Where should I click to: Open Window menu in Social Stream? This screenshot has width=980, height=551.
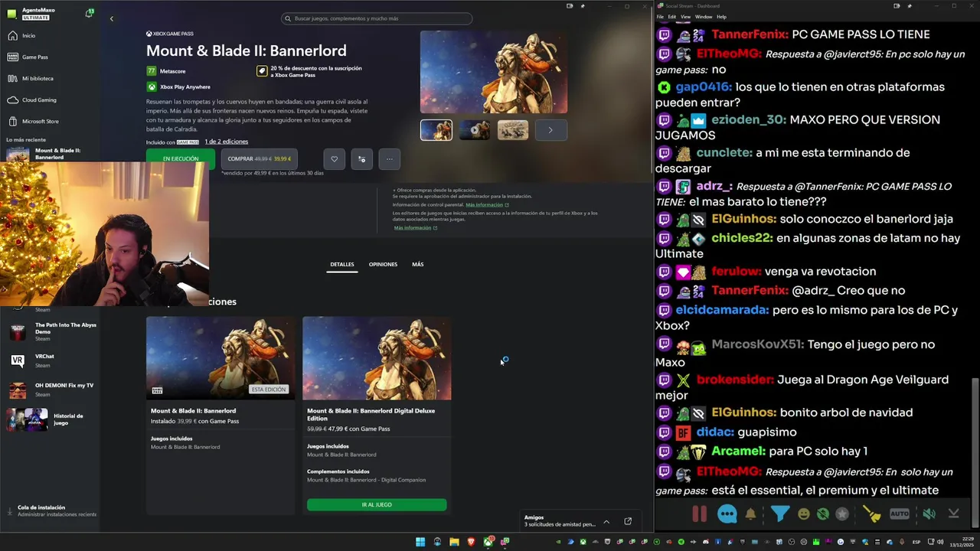click(x=703, y=17)
